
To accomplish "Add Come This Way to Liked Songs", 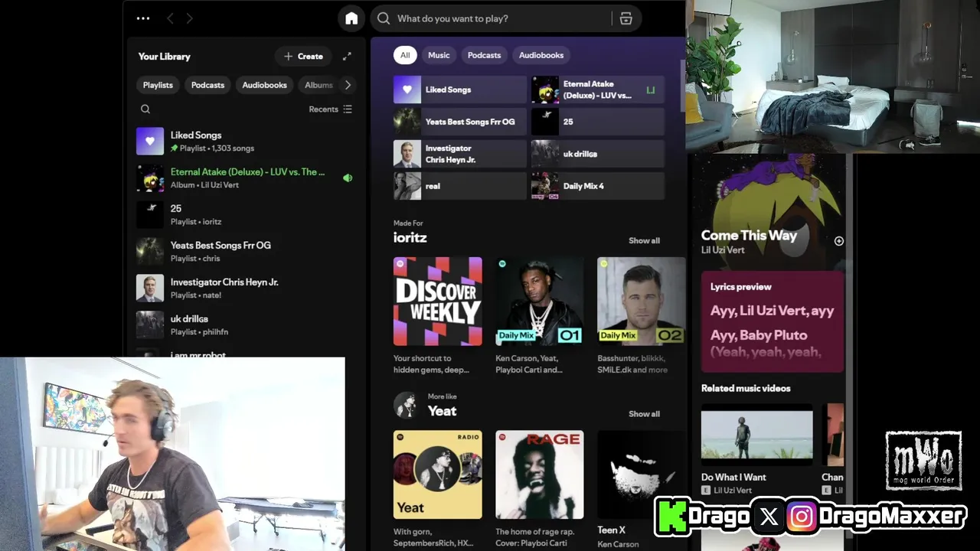I will [838, 241].
